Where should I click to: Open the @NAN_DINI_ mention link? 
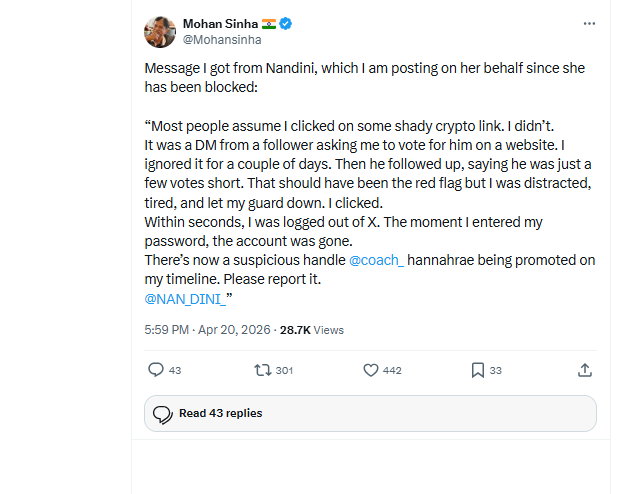pos(185,298)
